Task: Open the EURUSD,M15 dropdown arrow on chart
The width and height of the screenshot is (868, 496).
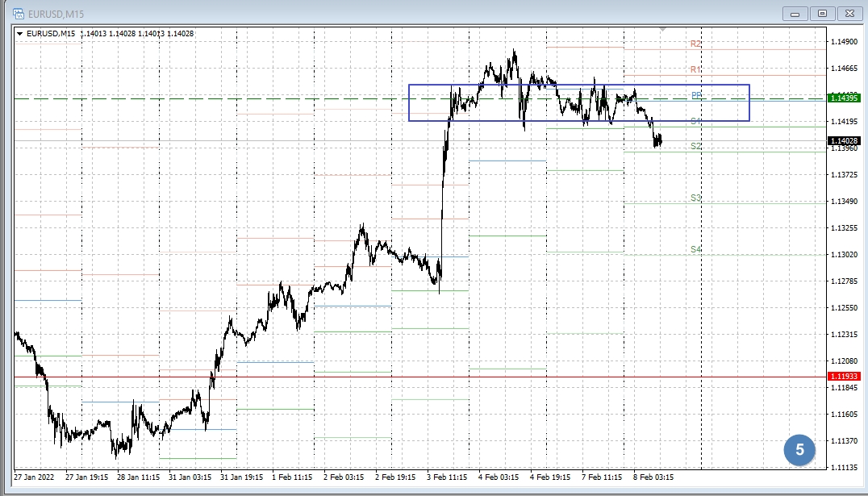Action: click(x=20, y=33)
